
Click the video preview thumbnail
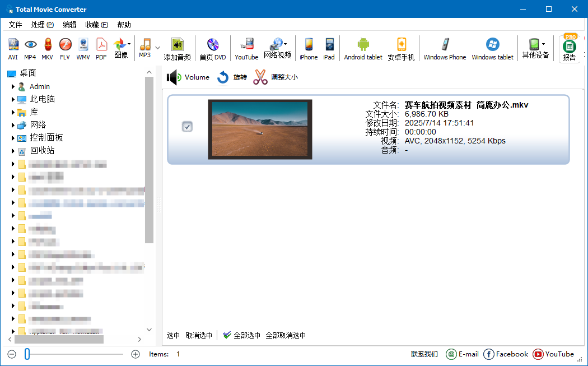coord(259,129)
